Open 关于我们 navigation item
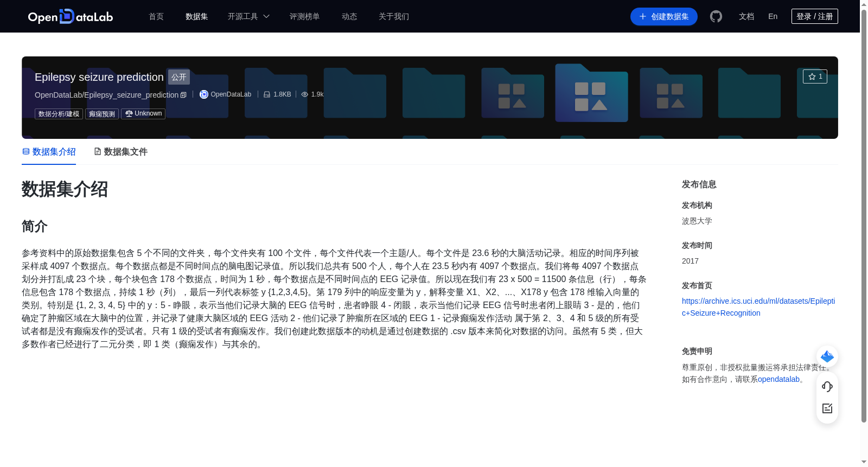This screenshot has height=467, width=868. [394, 16]
